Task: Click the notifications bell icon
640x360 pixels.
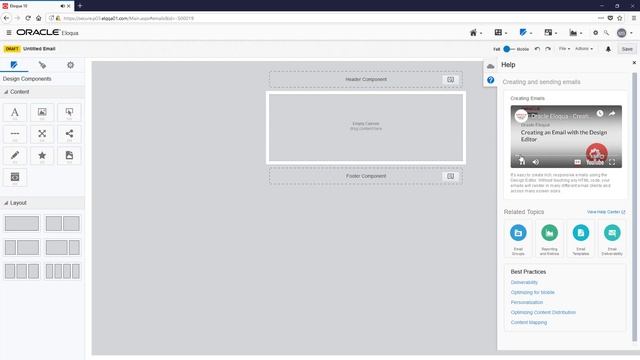Action: click(608, 49)
